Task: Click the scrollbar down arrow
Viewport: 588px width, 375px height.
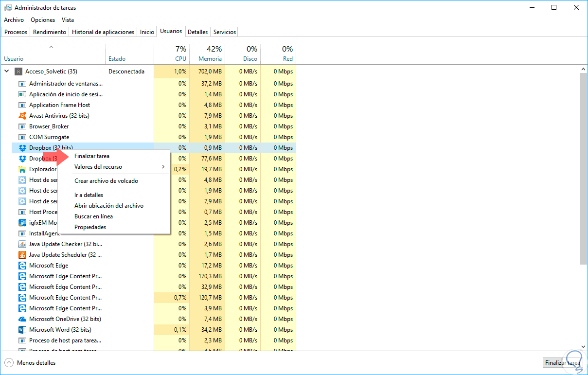Action: pyautogui.click(x=584, y=347)
